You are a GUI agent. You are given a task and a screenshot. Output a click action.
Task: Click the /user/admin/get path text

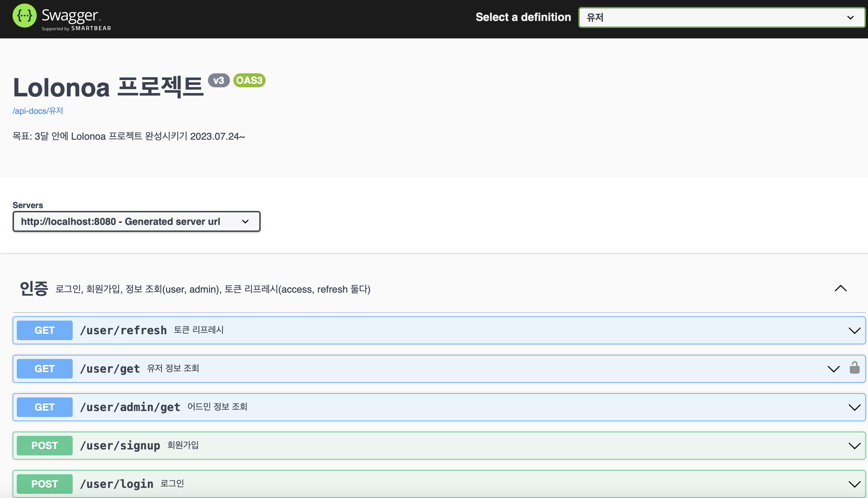pos(130,407)
